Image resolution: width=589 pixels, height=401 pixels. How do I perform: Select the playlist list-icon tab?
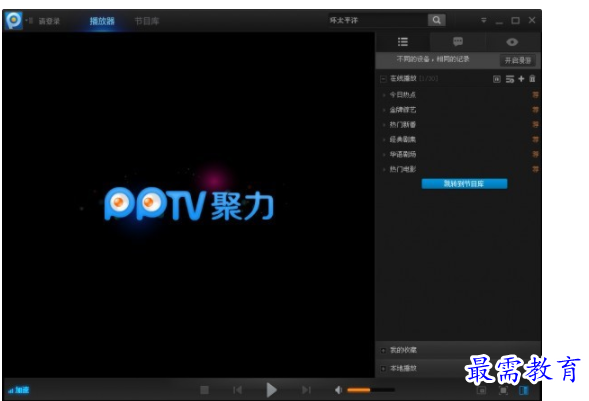[x=403, y=42]
